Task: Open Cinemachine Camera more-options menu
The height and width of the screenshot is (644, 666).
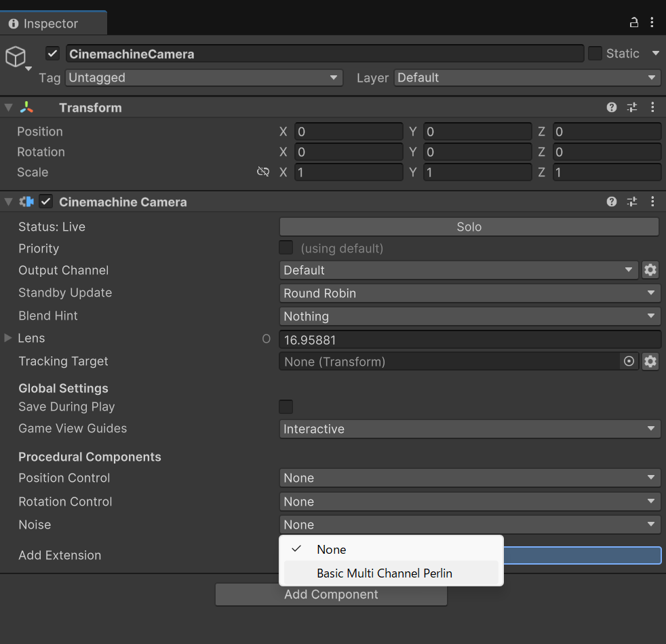Action: (x=652, y=202)
